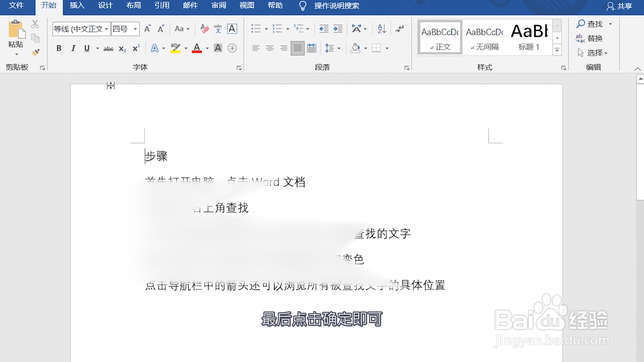Switch to the 引用 References tab
644x362 pixels.
click(x=162, y=6)
